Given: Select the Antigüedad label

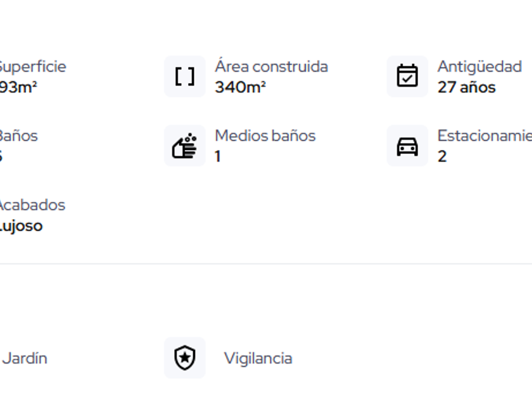Looking at the screenshot, I should 479,66.
